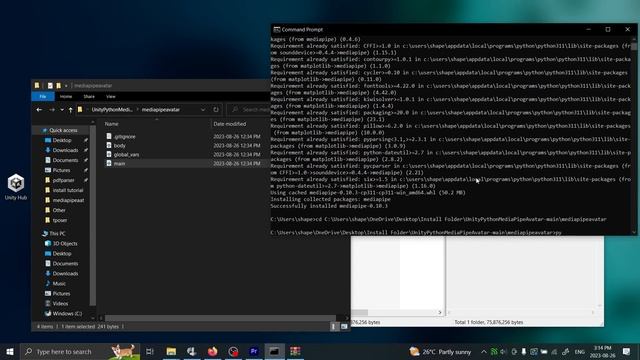Select This PC in navigation pane

pos(57,234)
